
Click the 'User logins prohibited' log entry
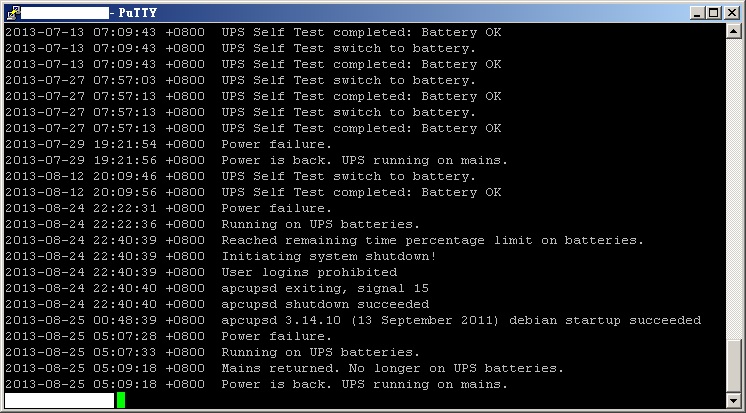click(x=309, y=272)
